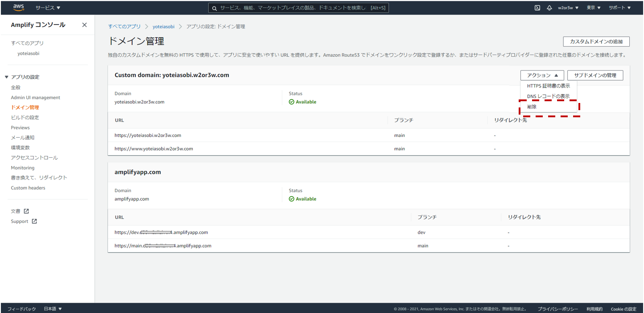Click Custom domain: yoteiasobi.w2or3w.com heading

coord(172,75)
